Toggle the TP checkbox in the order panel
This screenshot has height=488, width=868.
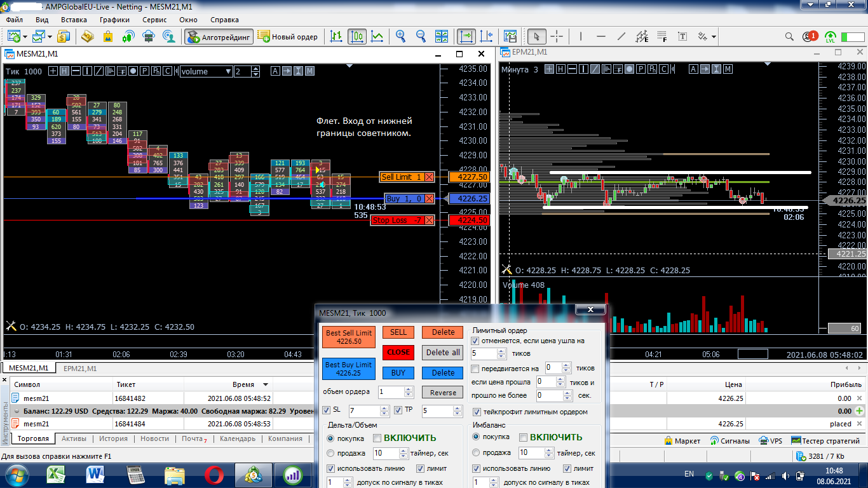(398, 410)
